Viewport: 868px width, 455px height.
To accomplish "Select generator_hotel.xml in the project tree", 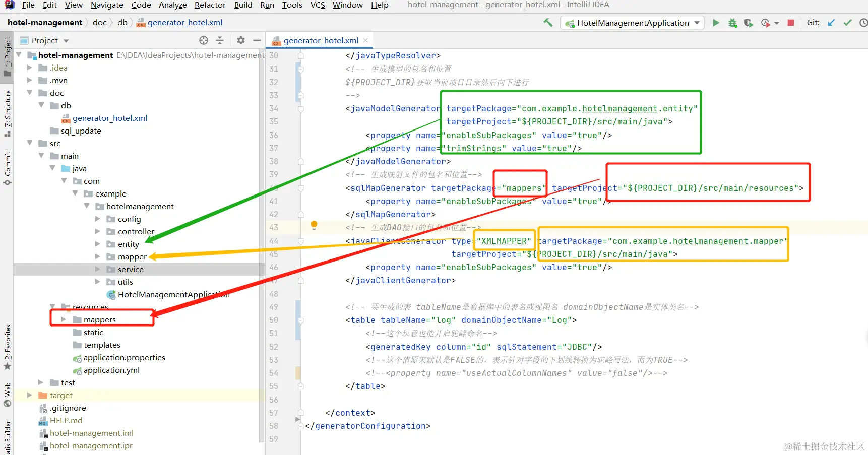I will coord(110,118).
